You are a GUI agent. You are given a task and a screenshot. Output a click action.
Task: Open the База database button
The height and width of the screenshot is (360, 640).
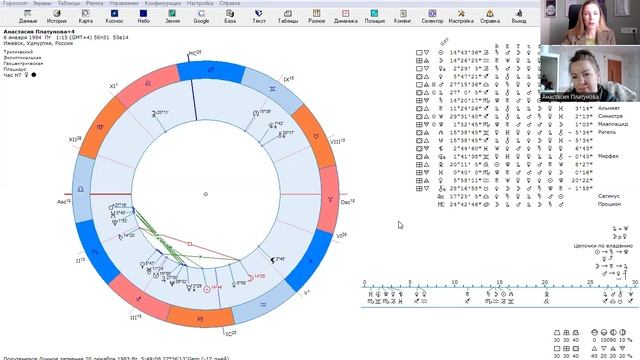(230, 17)
